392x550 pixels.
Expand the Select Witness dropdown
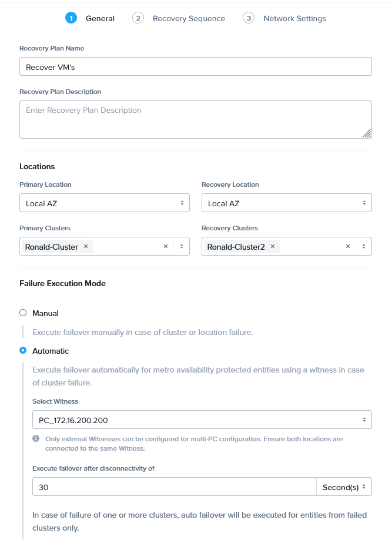tap(202, 420)
